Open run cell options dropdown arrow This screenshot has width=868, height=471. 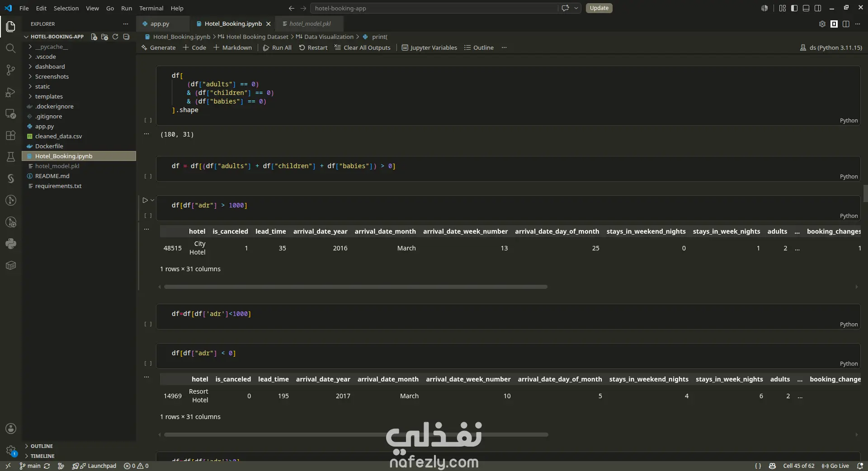[x=153, y=200]
